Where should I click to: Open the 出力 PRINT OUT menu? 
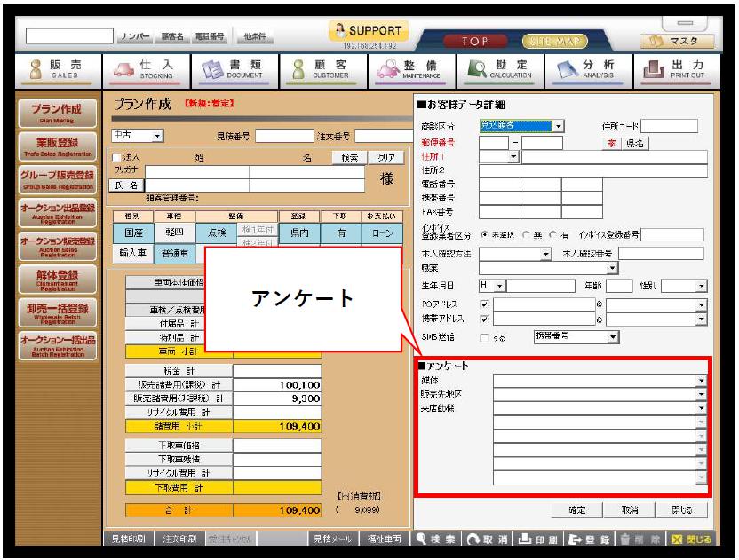tap(677, 70)
